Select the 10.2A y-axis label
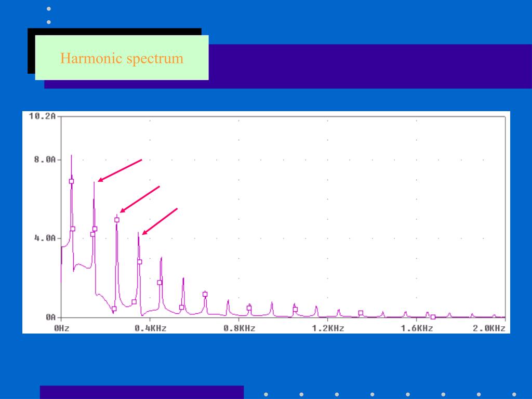Image resolution: width=532 pixels, height=399 pixels. [x=42, y=116]
